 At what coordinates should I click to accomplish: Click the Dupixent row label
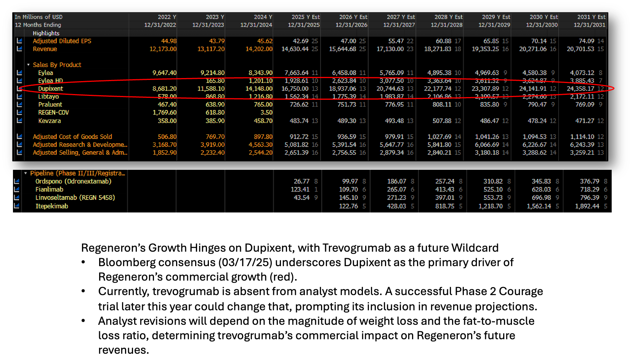51,88
